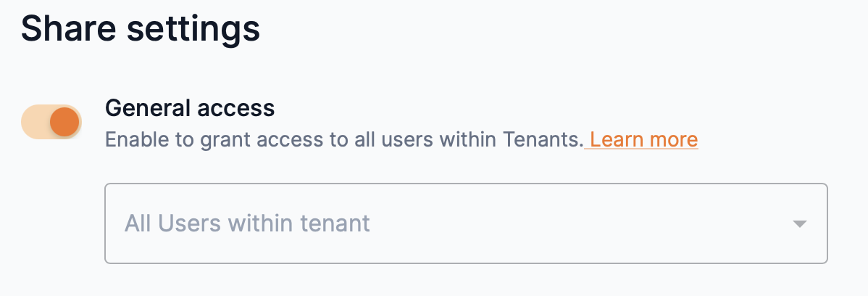The height and width of the screenshot is (296, 868).
Task: Click the dropdown arrow caret icon
Action: tap(799, 223)
